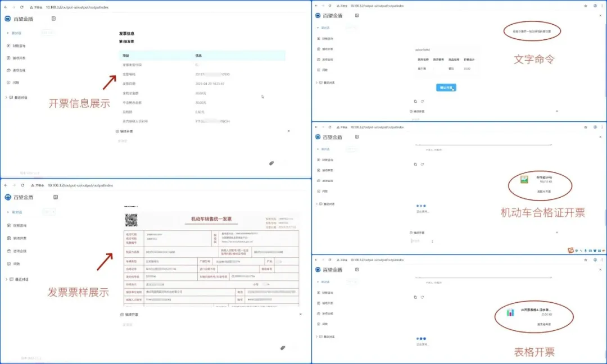Click the copy icon in the 文字命令 window
Screen dimensions: 607x364
point(415,101)
